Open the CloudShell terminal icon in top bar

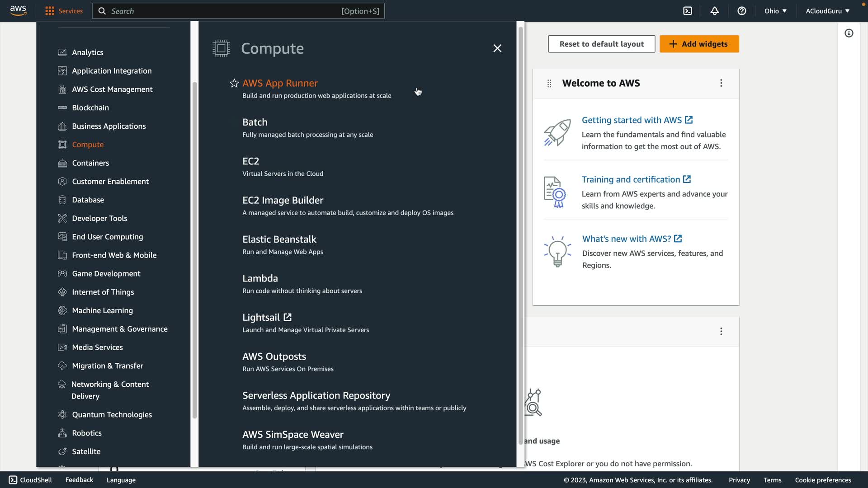click(687, 11)
